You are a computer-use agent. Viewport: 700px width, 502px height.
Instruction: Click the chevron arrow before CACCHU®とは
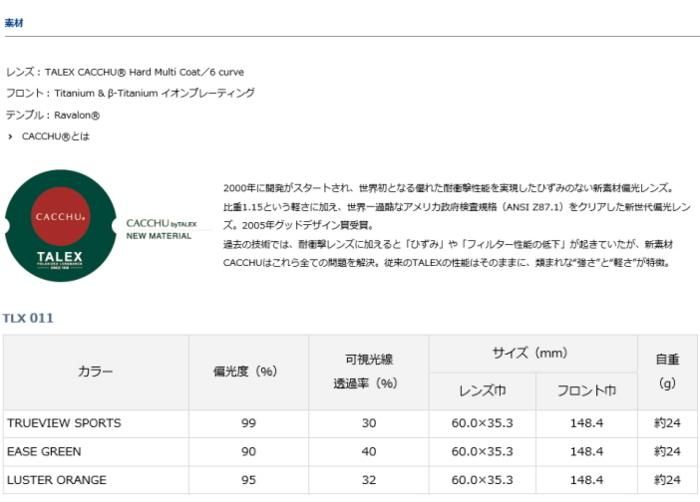[x=11, y=136]
